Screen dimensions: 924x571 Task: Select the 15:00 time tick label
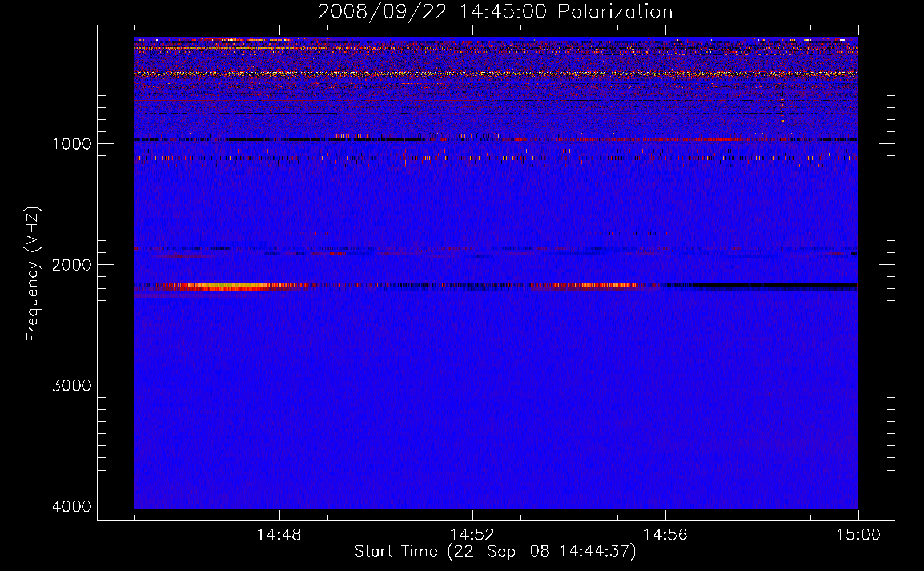click(858, 535)
